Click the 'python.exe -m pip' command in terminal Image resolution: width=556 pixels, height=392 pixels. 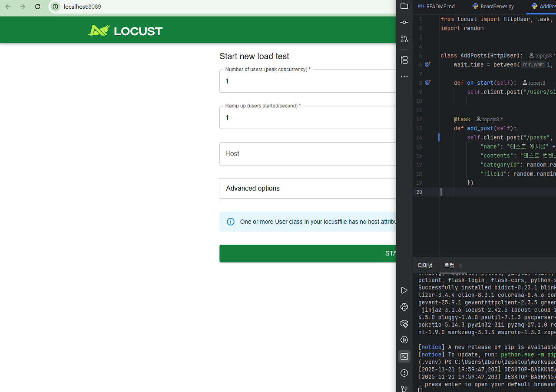pos(528,355)
